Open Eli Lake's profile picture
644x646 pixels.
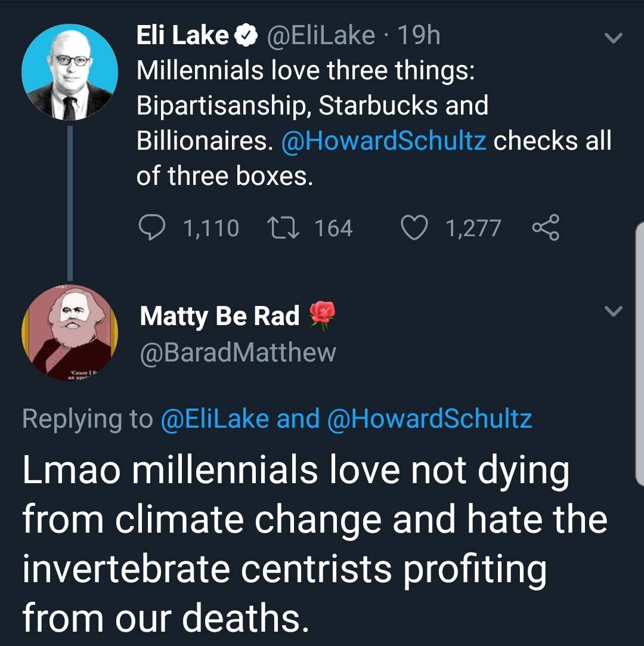coord(70,73)
